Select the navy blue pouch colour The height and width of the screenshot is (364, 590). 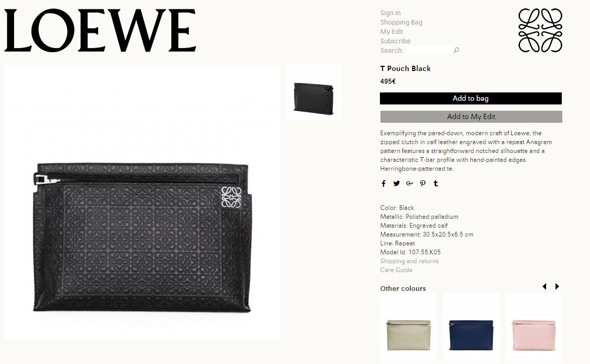click(471, 327)
